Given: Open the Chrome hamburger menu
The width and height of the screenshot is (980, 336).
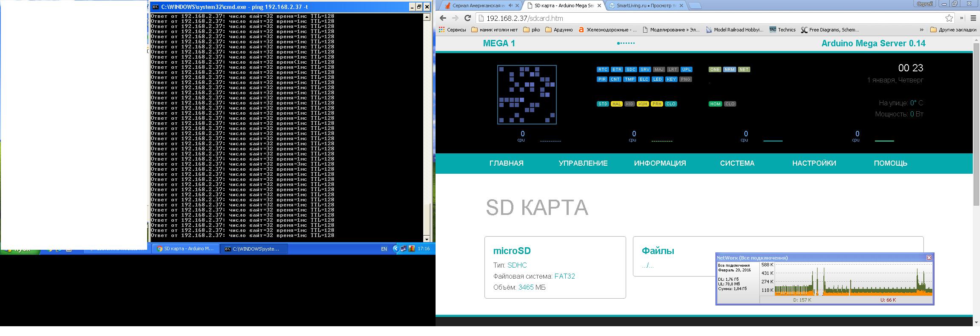Looking at the screenshot, I should click(973, 18).
